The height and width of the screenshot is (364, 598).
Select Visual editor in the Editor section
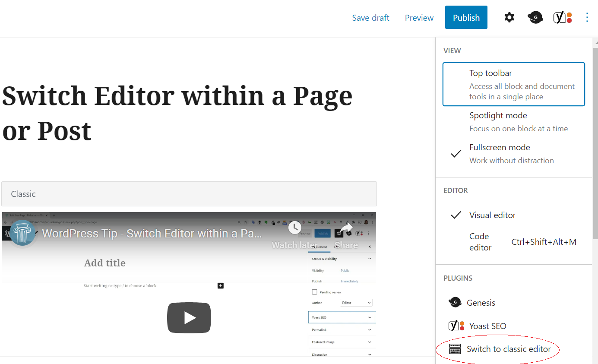492,215
